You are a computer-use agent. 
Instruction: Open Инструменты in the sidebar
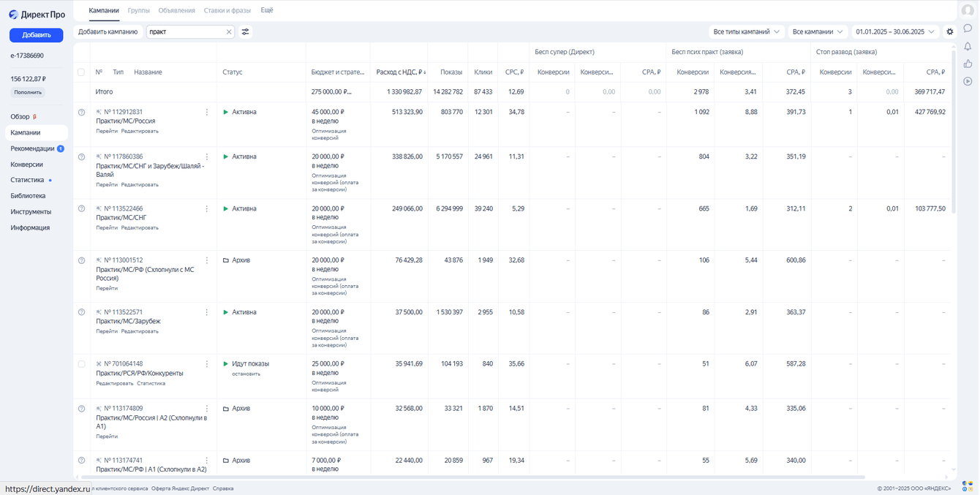[x=31, y=212]
